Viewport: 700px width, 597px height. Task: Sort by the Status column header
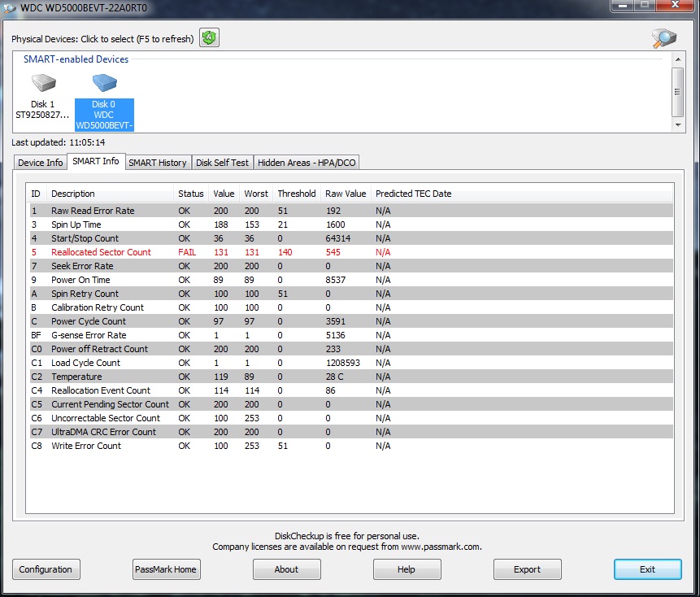190,194
